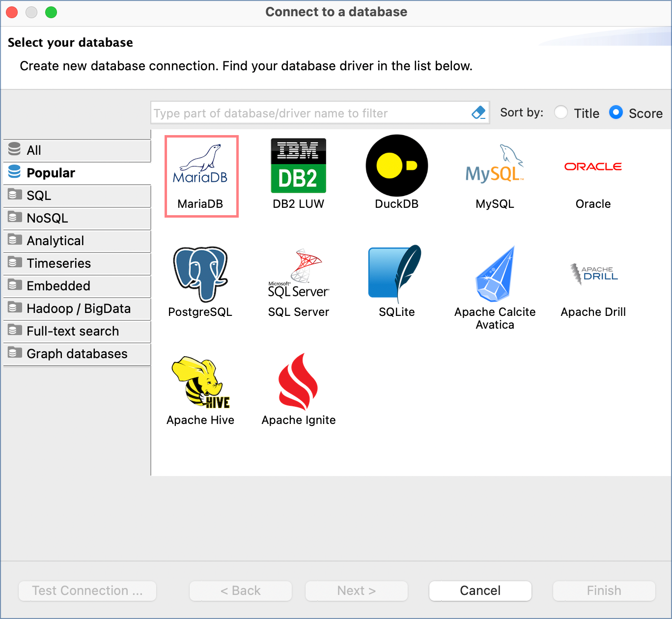The height and width of the screenshot is (619, 672).
Task: Sort drivers by Title
Action: (577, 113)
